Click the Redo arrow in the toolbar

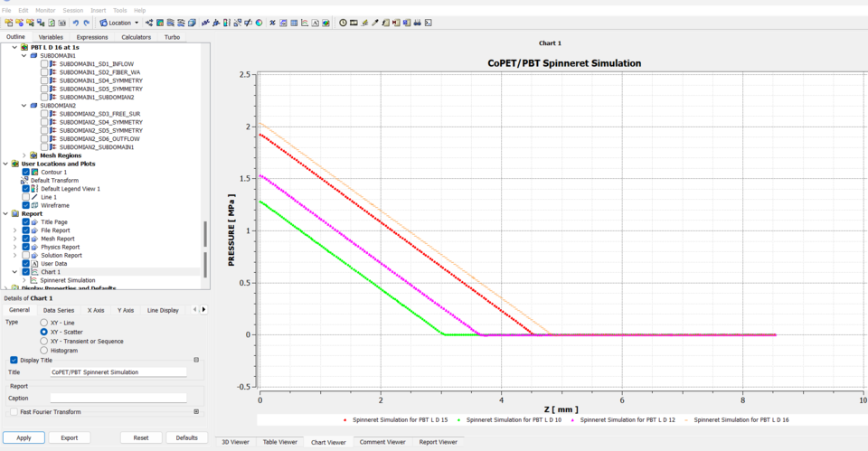pyautogui.click(x=86, y=23)
